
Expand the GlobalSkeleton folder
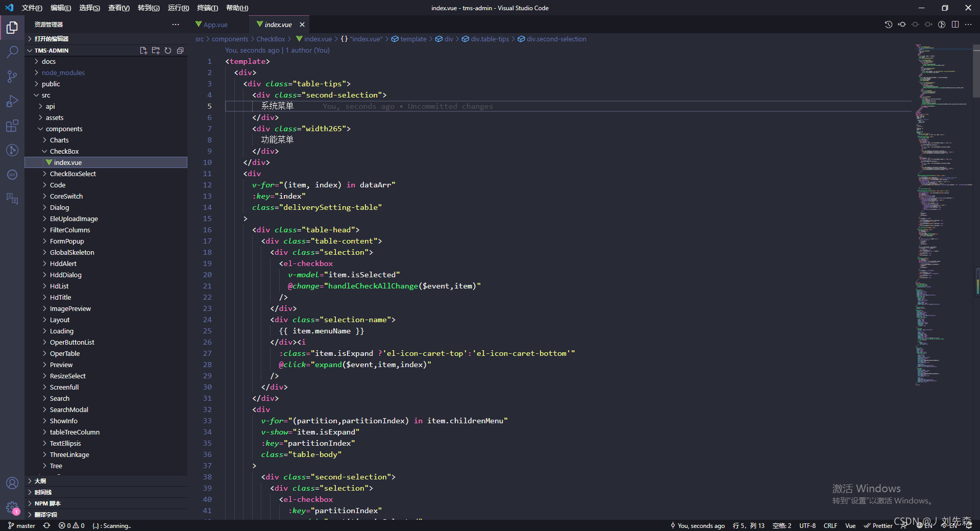[x=106, y=252]
